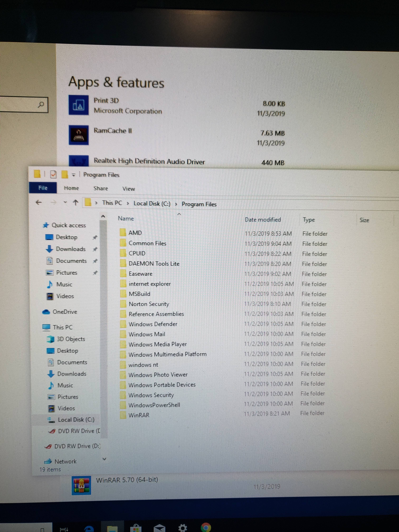
Task: Open Quick access in sidebar
Action: point(64,225)
